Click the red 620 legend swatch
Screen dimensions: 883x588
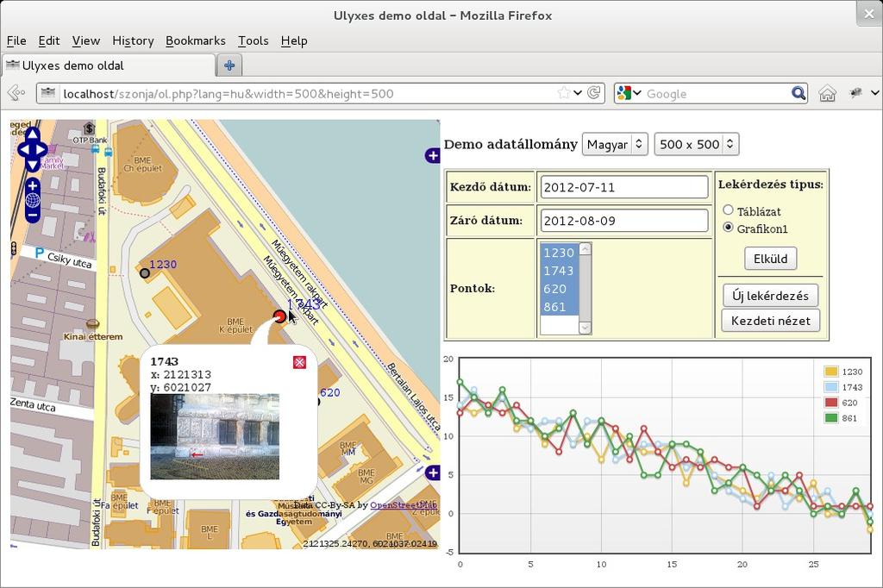(x=831, y=403)
